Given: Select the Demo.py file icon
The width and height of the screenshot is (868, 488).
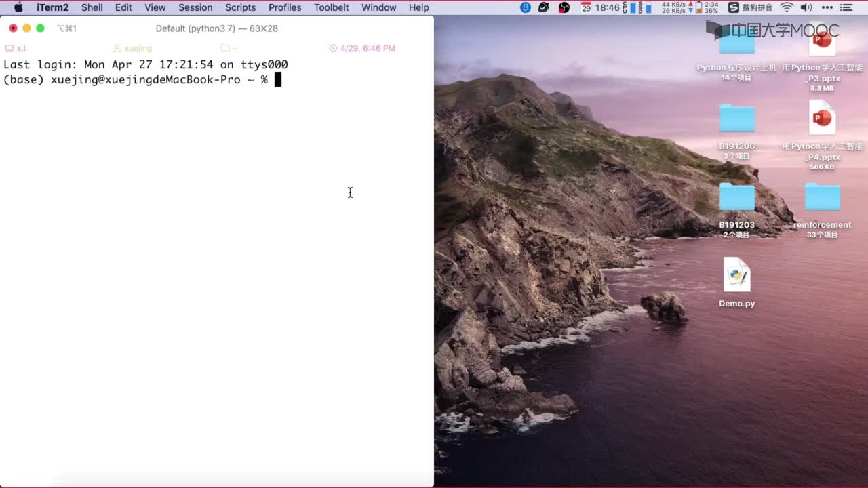Looking at the screenshot, I should tap(737, 274).
